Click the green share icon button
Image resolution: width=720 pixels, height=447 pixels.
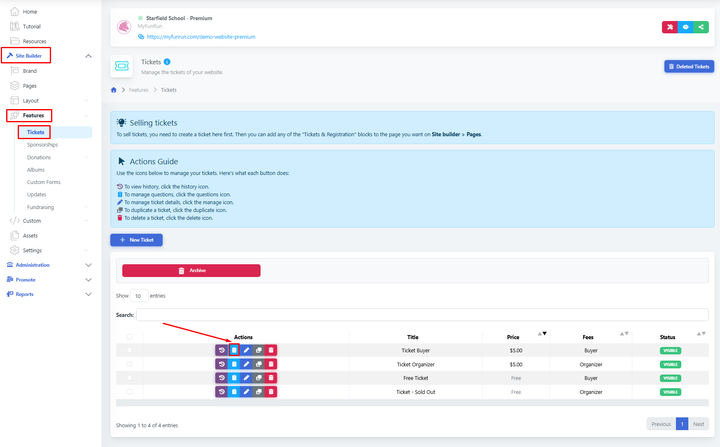702,27
